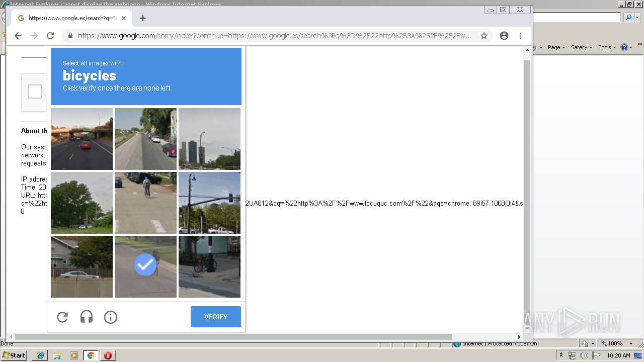Open a new Chrome tab
The width and height of the screenshot is (644, 362).
click(x=143, y=18)
